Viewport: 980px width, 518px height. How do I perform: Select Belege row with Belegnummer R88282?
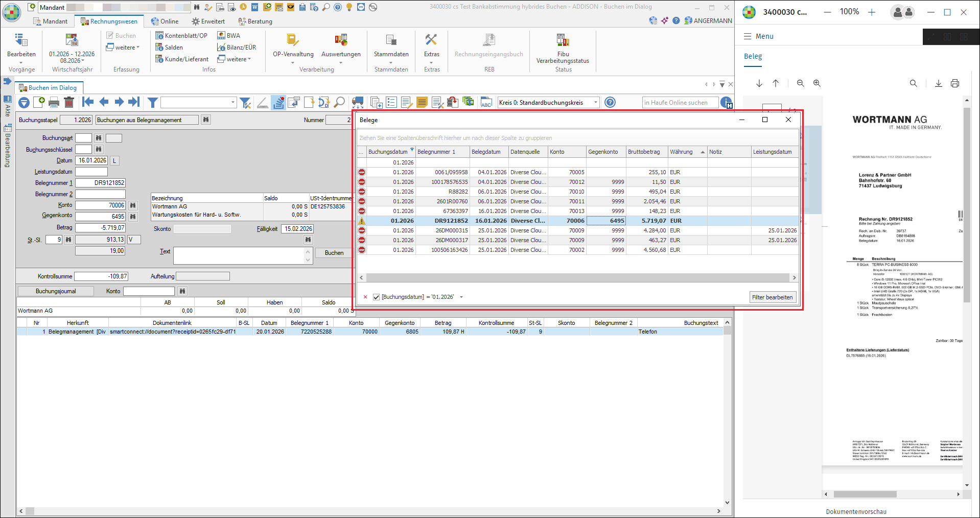pyautogui.click(x=578, y=192)
